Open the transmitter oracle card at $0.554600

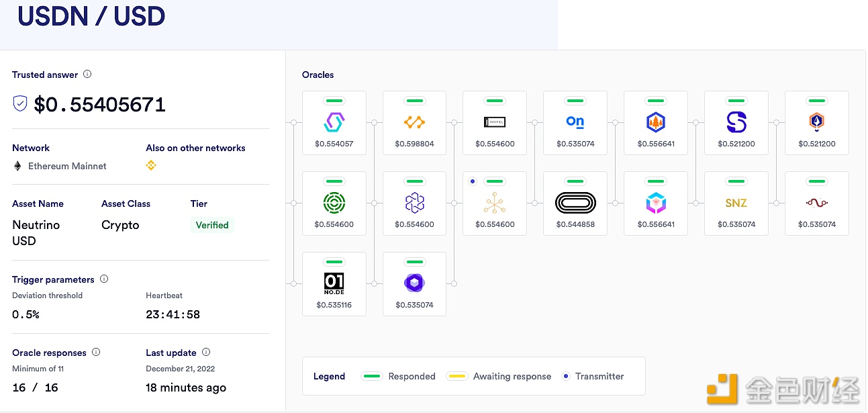coord(495,203)
